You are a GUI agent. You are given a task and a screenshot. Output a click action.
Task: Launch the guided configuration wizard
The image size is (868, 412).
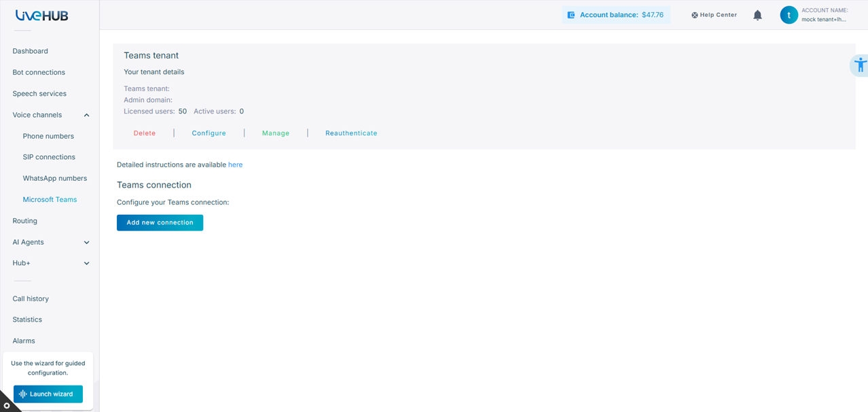[x=48, y=394]
